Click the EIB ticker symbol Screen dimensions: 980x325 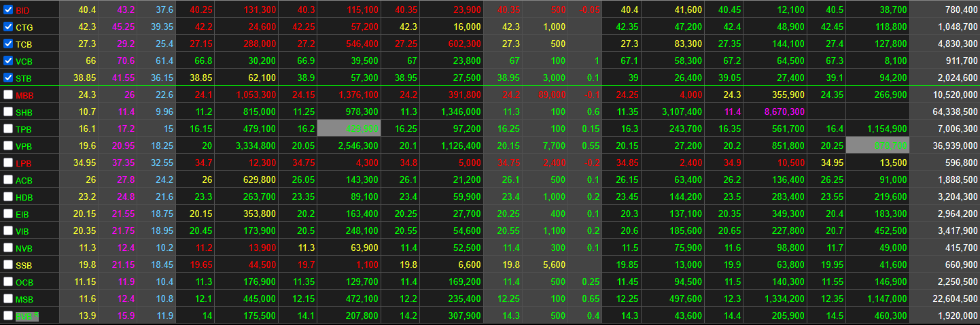click(x=22, y=215)
